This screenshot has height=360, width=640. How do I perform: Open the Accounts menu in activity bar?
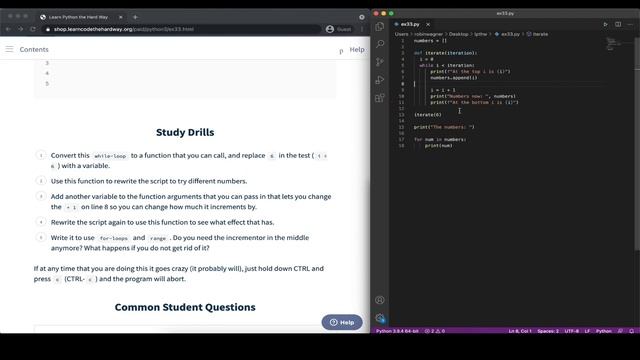380,300
